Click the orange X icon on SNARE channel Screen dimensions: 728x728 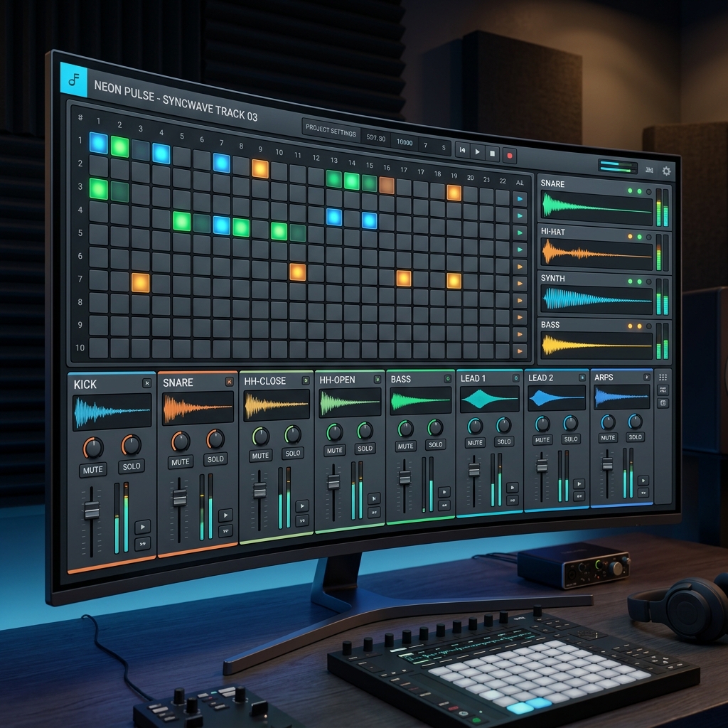pyautogui.click(x=230, y=382)
